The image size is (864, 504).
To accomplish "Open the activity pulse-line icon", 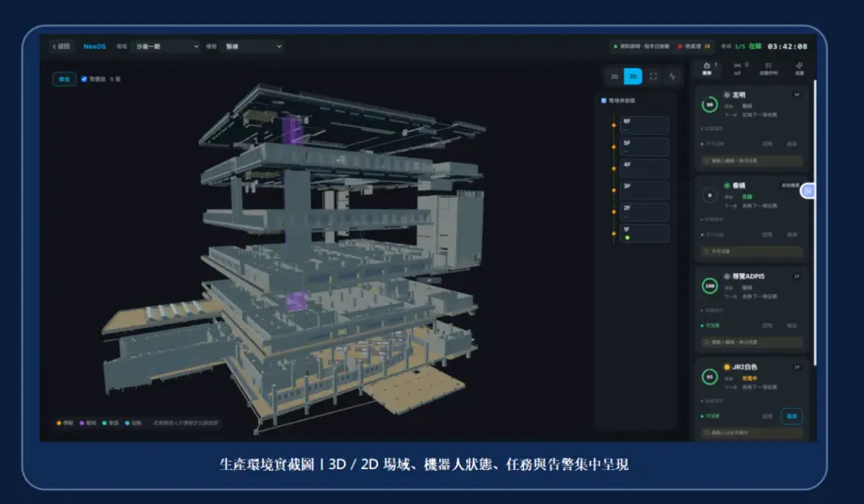I will click(x=672, y=76).
